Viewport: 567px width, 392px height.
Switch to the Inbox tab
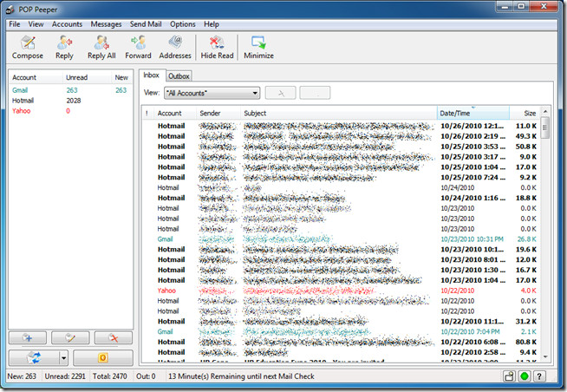tap(152, 75)
